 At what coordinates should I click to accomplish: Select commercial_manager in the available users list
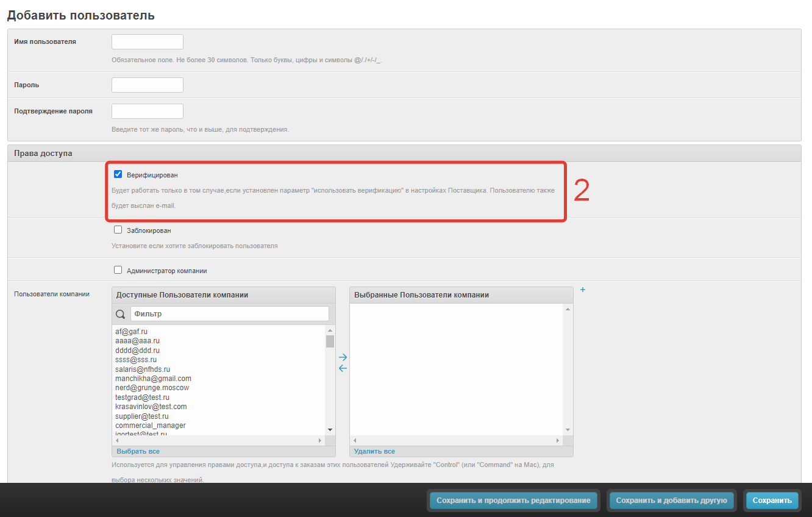pos(151,426)
